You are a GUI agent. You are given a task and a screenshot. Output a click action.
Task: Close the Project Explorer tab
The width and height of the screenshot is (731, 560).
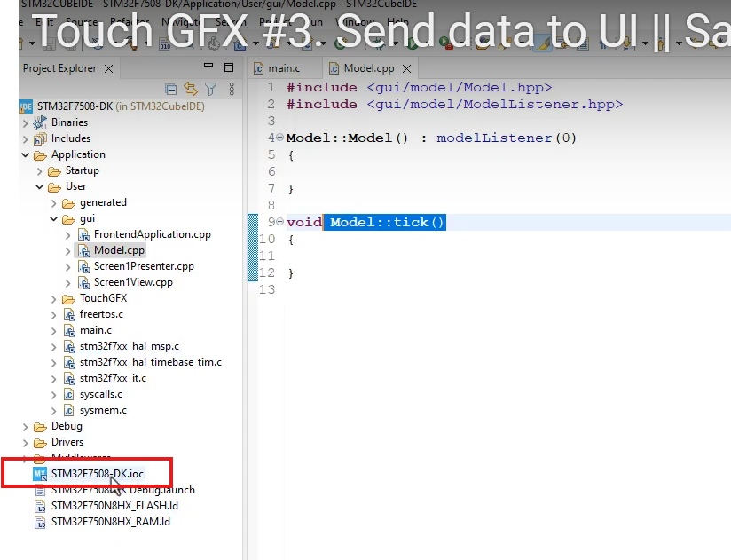[108, 68]
